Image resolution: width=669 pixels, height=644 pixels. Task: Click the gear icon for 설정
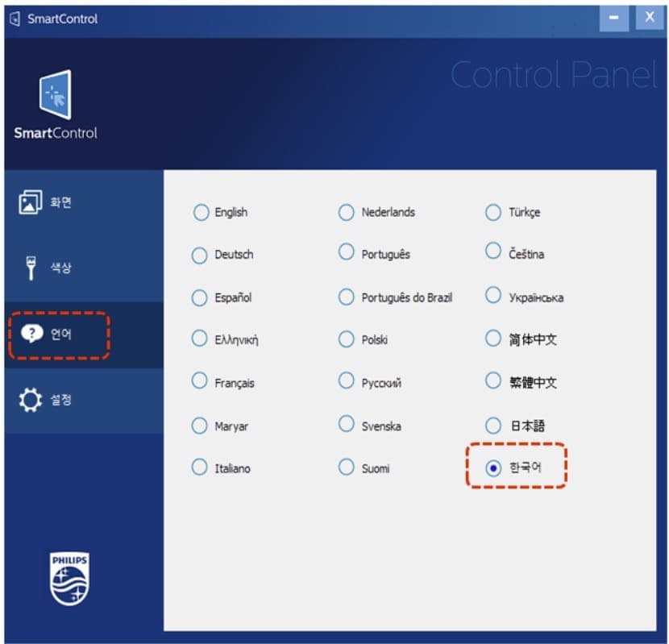[31, 400]
